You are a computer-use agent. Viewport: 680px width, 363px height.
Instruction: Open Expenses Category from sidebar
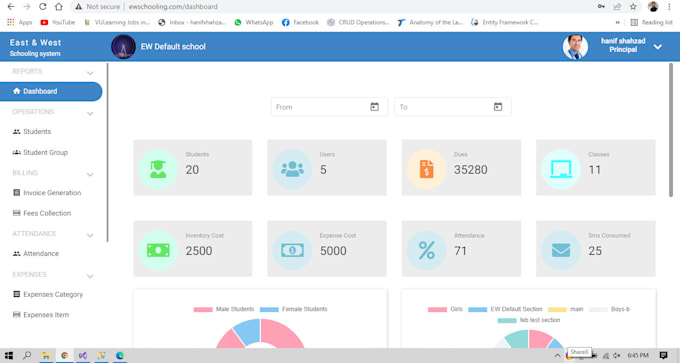point(48,294)
